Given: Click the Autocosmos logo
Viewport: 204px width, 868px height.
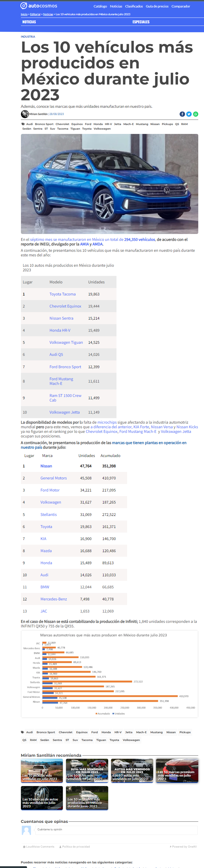Looking at the screenshot, I should pos(39,6).
